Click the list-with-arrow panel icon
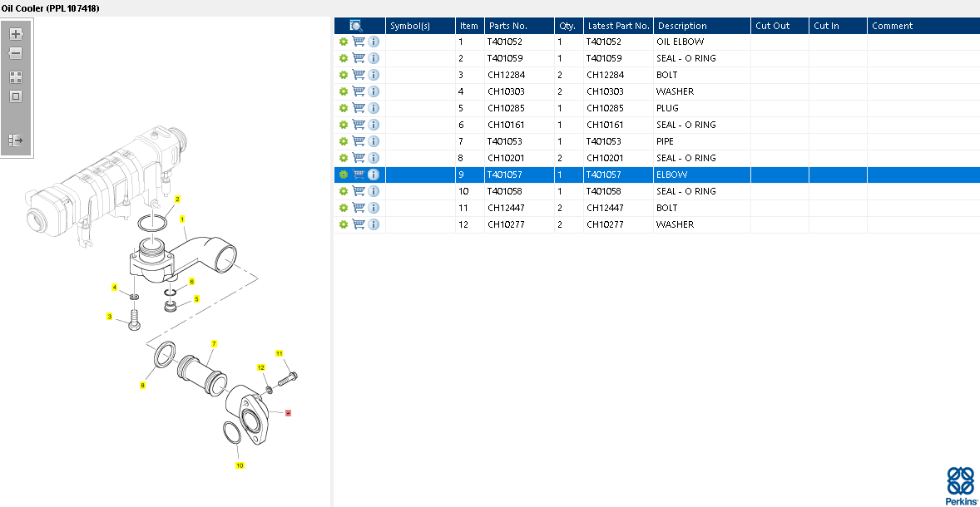This screenshot has width=980, height=507. [x=17, y=140]
